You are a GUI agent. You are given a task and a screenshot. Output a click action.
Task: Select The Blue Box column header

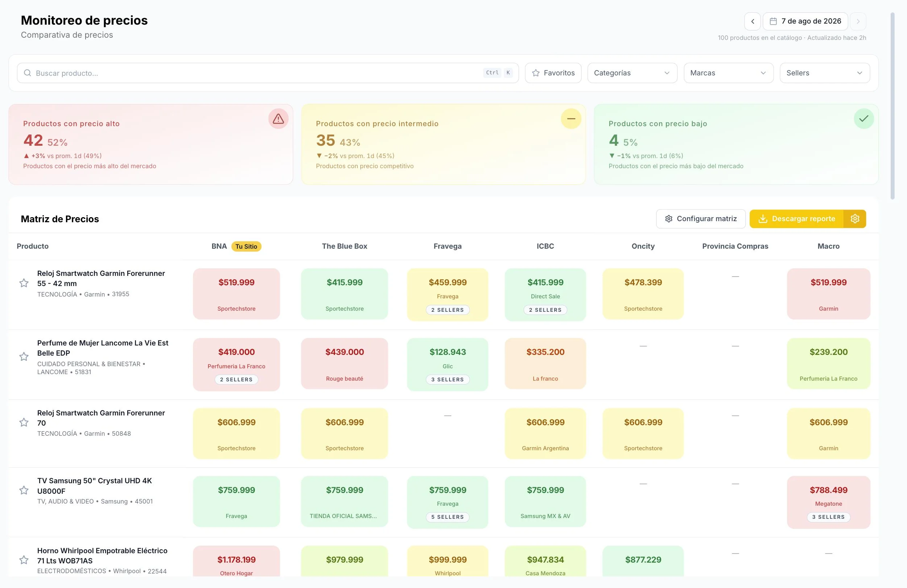[x=344, y=246]
